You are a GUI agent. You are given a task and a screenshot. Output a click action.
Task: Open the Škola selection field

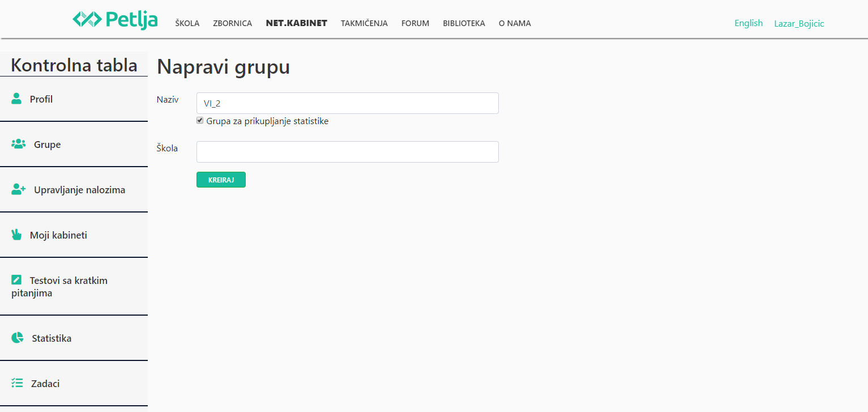point(347,151)
